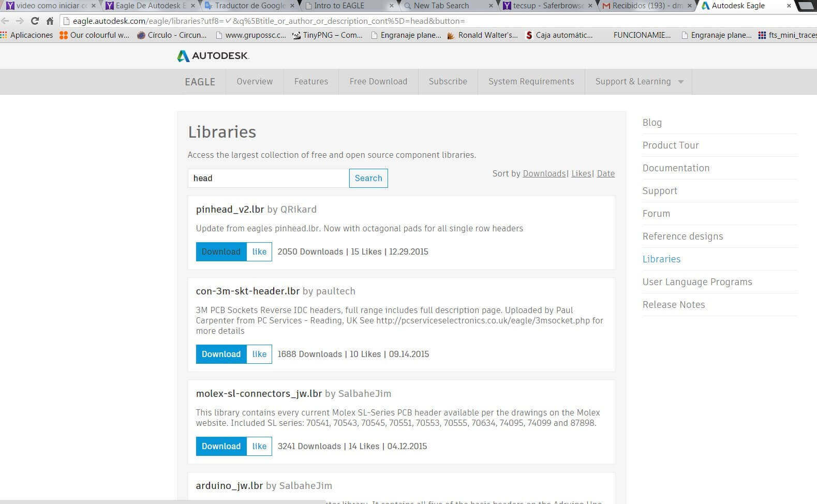
Task: Open the Free Download menu item
Action: pyautogui.click(x=378, y=82)
